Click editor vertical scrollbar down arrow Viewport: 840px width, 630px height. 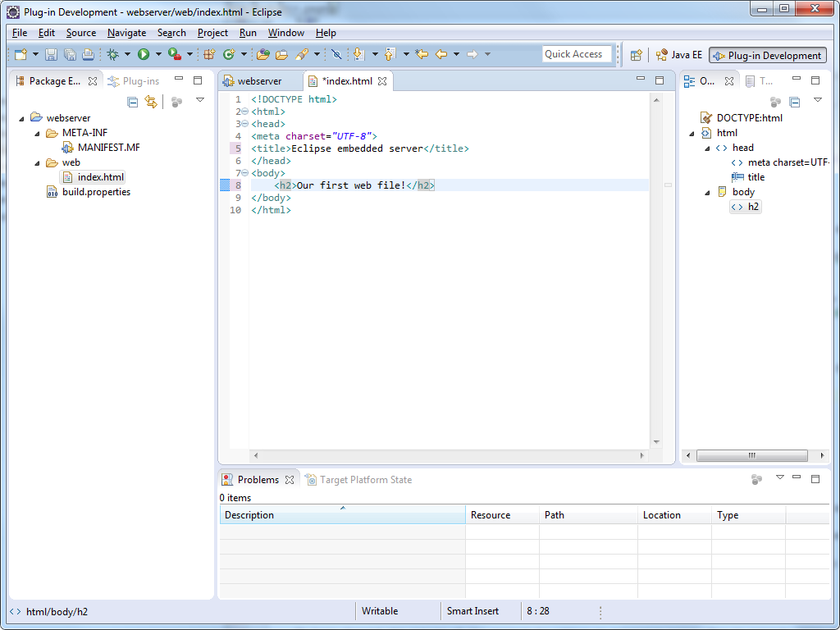656,442
